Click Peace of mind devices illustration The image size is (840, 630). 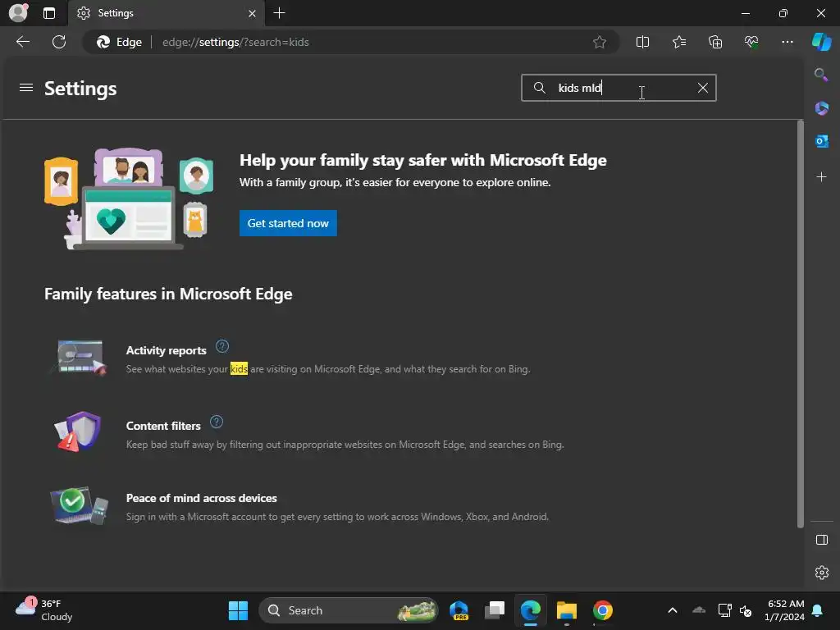(x=80, y=505)
